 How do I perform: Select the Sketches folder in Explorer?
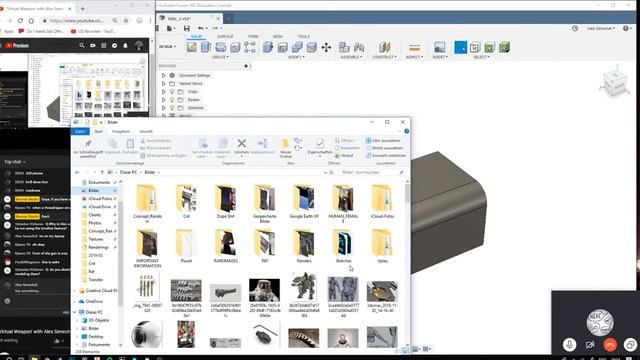tap(343, 246)
